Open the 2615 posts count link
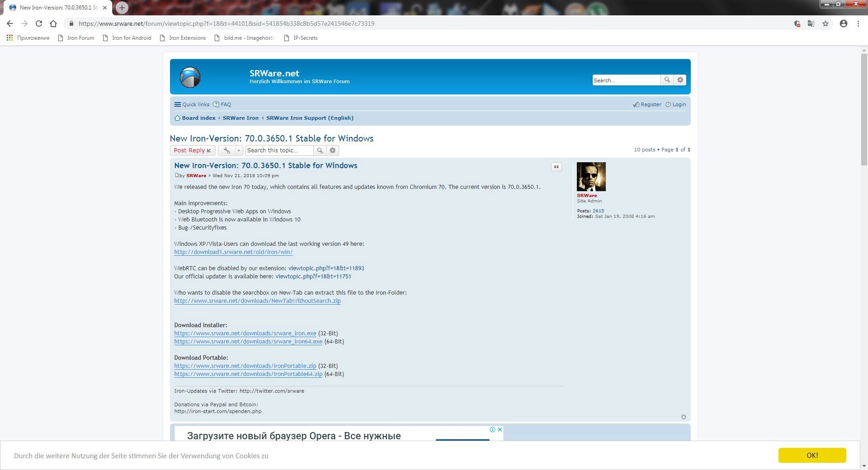Image resolution: width=868 pixels, height=470 pixels. 598,211
